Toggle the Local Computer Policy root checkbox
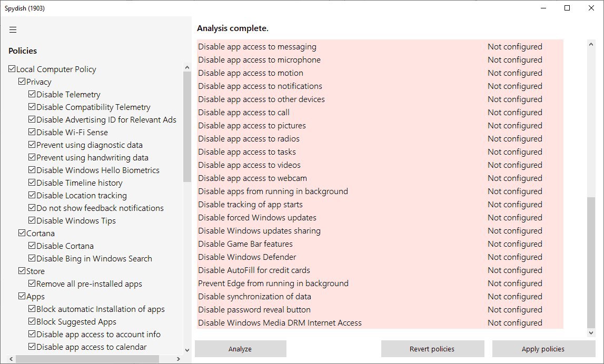604x364 pixels. [12, 69]
